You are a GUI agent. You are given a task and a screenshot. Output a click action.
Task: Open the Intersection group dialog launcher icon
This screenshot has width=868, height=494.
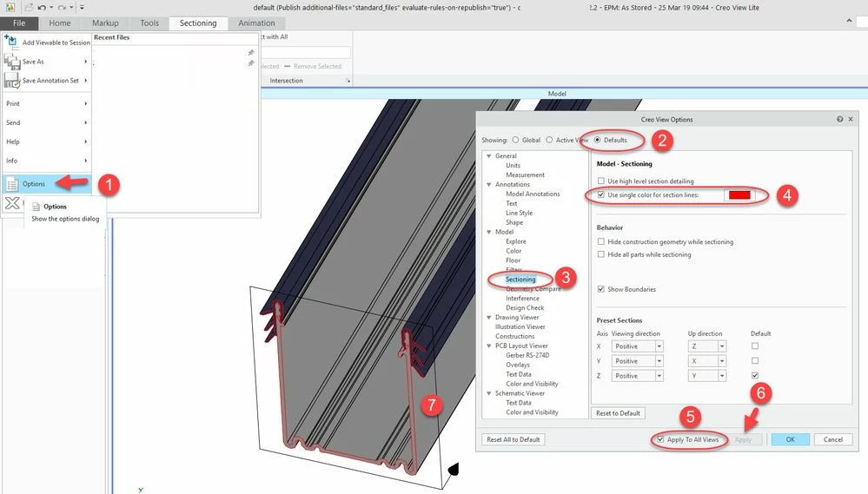(x=348, y=81)
